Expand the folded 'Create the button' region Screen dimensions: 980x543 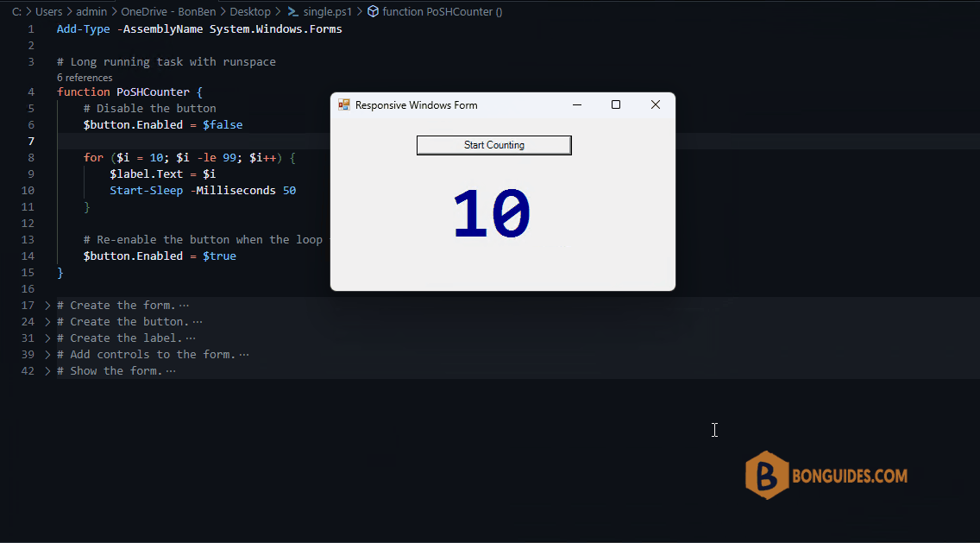point(47,321)
